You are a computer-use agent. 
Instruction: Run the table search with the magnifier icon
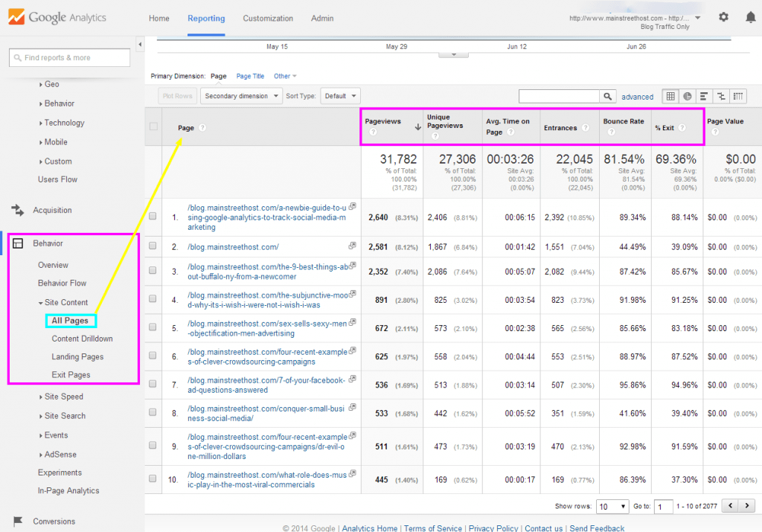click(608, 96)
